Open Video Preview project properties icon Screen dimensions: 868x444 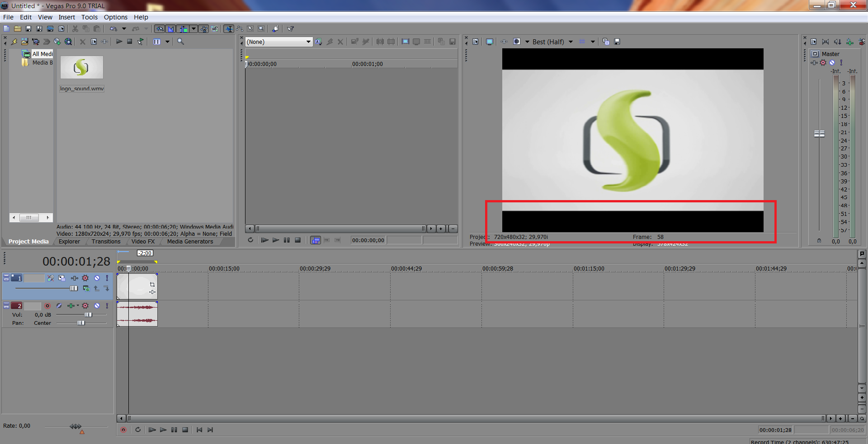pyautogui.click(x=476, y=42)
